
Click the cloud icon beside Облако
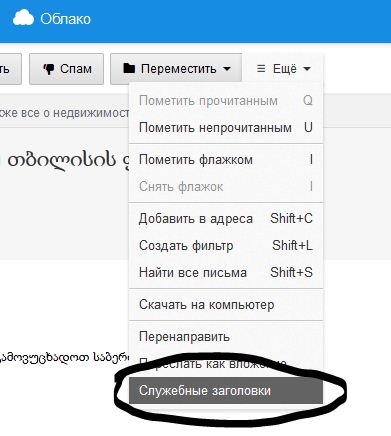(23, 18)
